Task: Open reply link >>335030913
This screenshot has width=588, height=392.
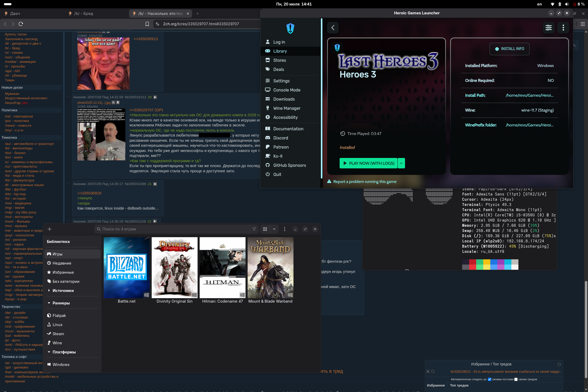Action: click(146, 39)
